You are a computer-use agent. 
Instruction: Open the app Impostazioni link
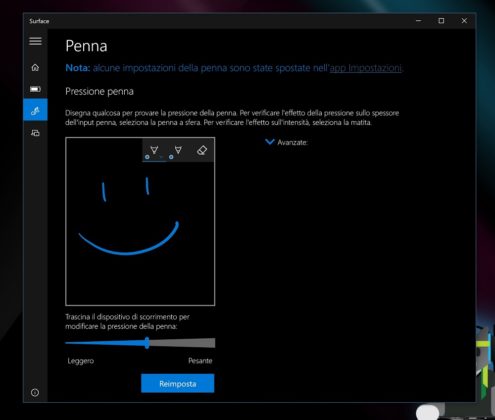coord(366,68)
